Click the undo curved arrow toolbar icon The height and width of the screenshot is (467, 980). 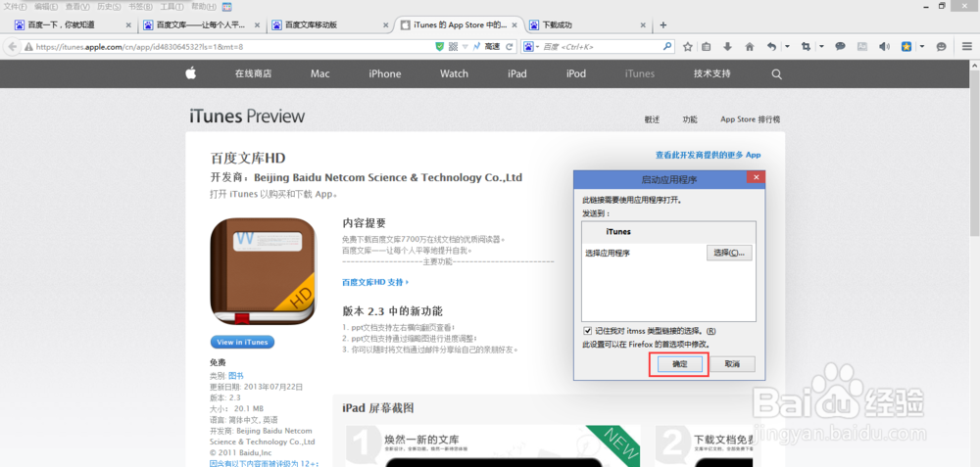(x=772, y=47)
